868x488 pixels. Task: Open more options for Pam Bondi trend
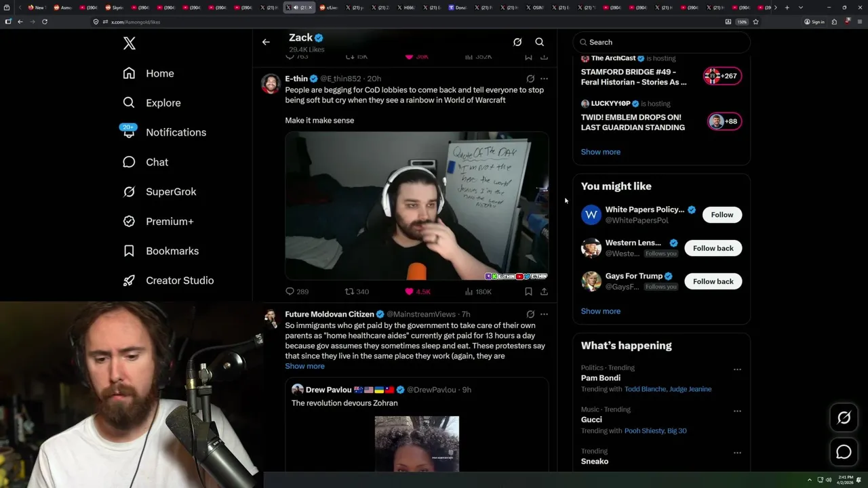pyautogui.click(x=737, y=369)
